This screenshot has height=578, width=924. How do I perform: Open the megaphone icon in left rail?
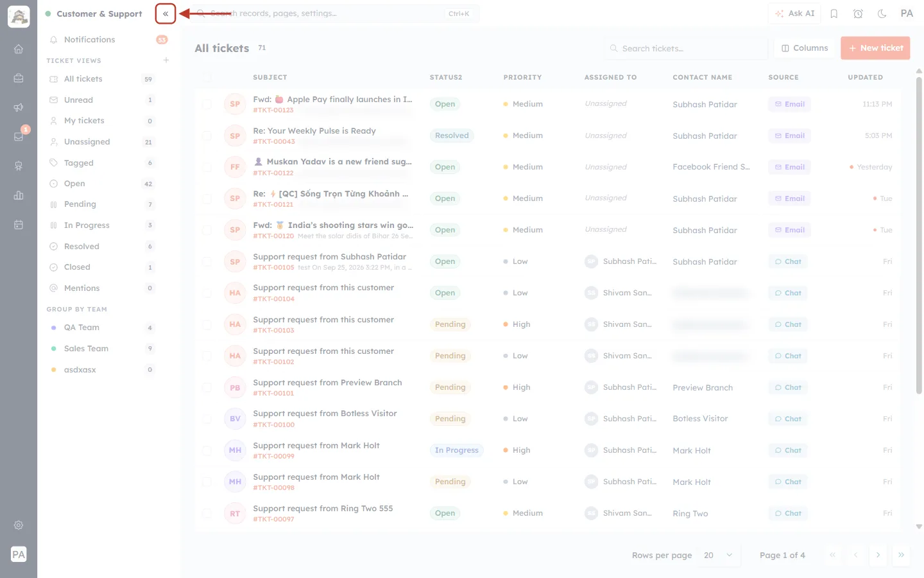pos(19,107)
